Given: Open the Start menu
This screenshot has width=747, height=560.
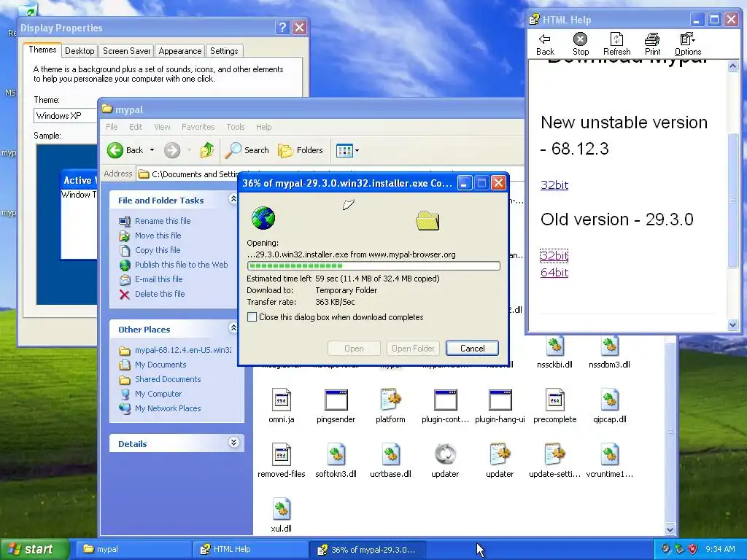Looking at the screenshot, I should pos(35,550).
